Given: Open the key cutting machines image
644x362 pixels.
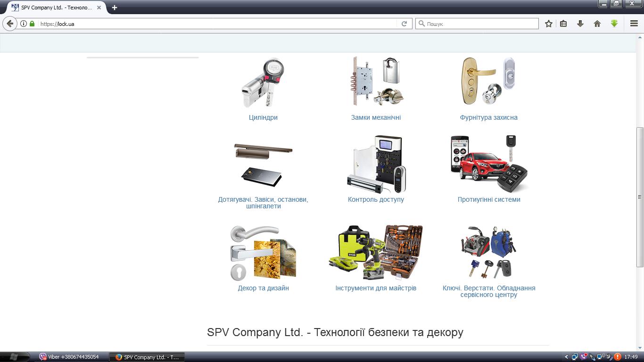Looking at the screenshot, I should (x=489, y=252).
